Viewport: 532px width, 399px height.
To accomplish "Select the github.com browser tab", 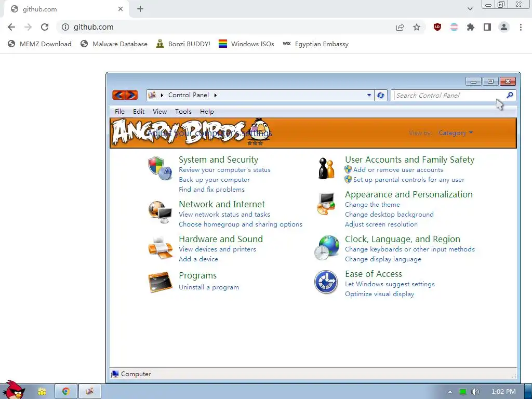I will [66, 9].
